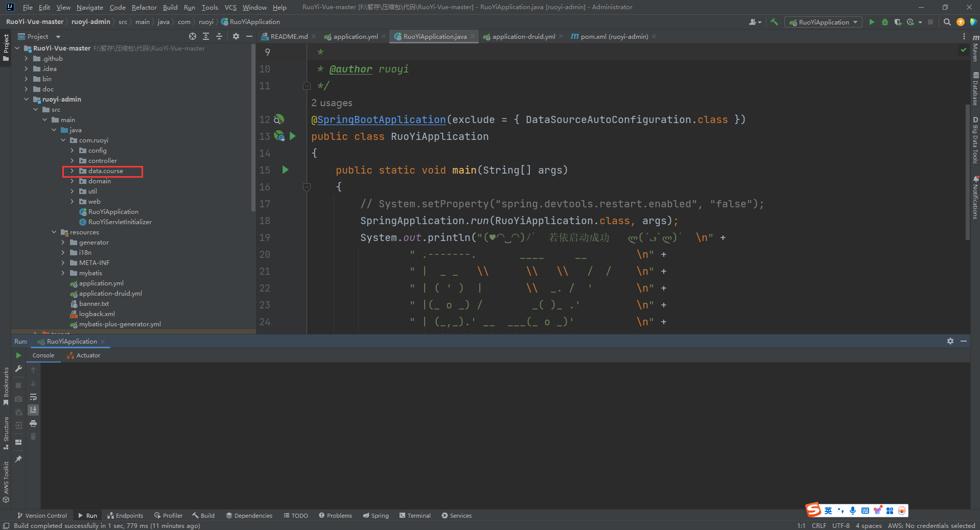Rerun application with Run panel green play icon

point(18,355)
